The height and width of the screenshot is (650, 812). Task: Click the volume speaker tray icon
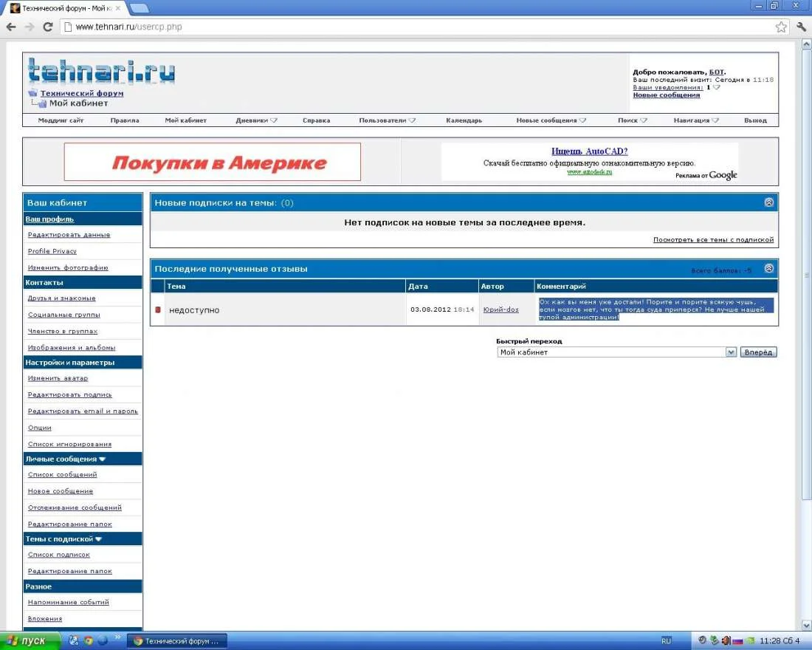click(x=726, y=641)
